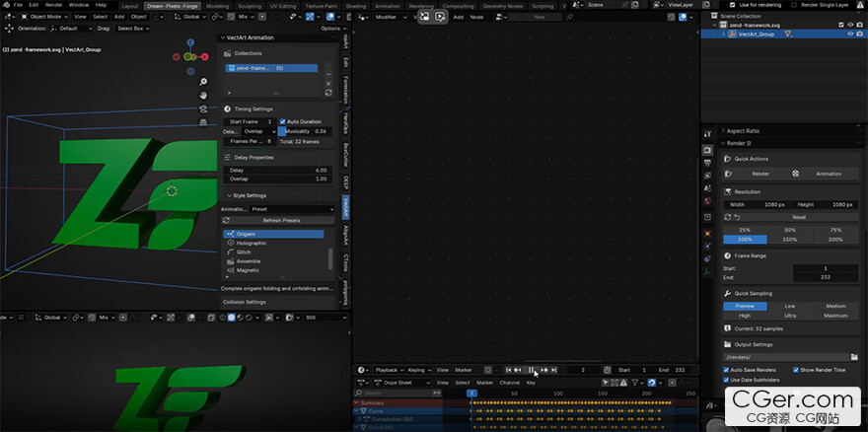Switch to the Geometry Nodes workspace tab
Viewport: 868px width, 432px height.
pos(502,6)
